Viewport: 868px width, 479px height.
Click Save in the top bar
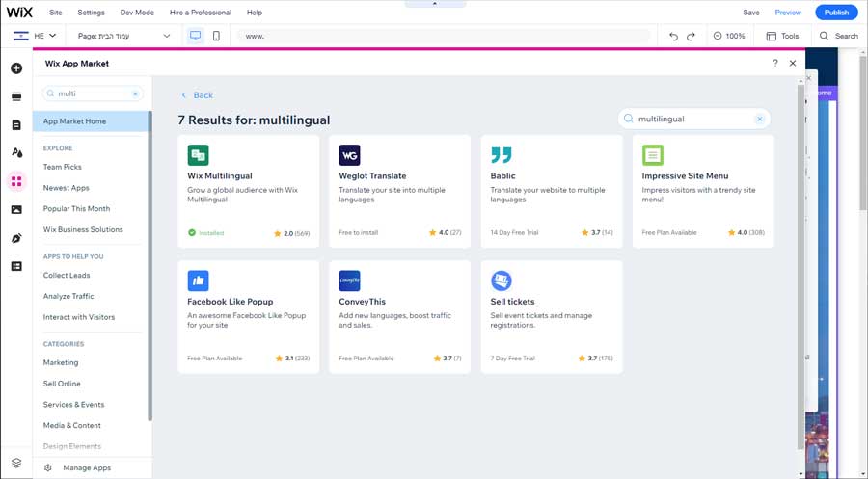751,13
